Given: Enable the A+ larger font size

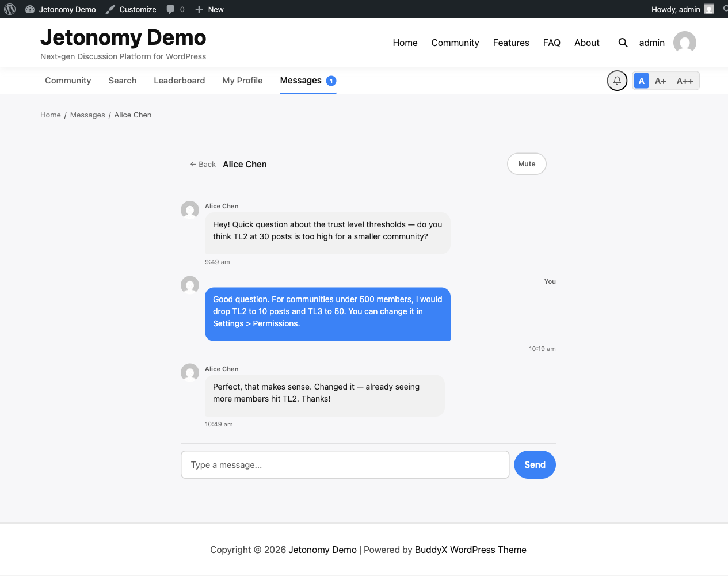Looking at the screenshot, I should (660, 81).
